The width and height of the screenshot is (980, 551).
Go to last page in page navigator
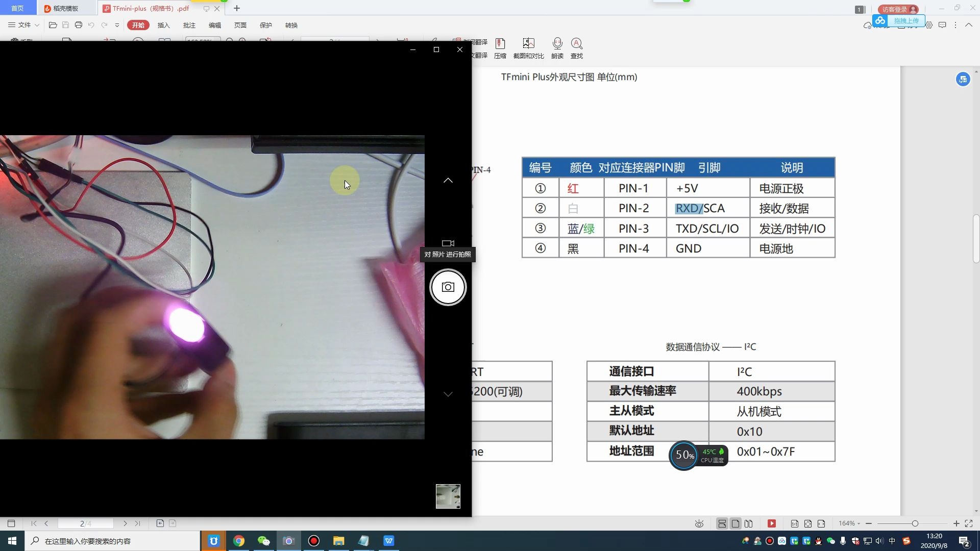tap(138, 523)
